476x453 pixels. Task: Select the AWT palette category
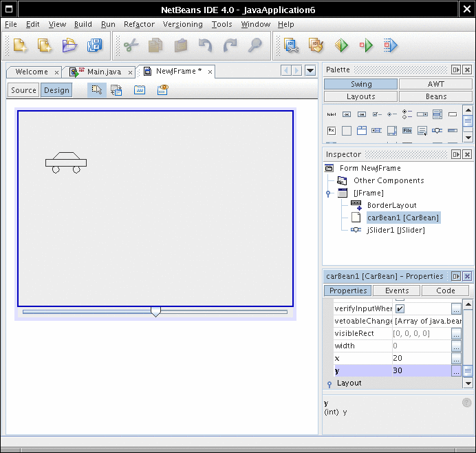pyautogui.click(x=435, y=84)
